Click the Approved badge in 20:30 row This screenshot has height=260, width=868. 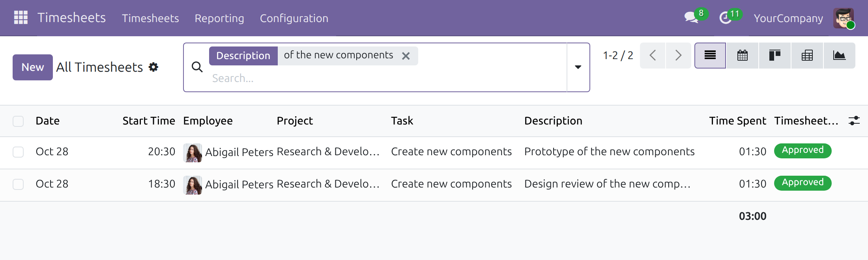tap(803, 150)
